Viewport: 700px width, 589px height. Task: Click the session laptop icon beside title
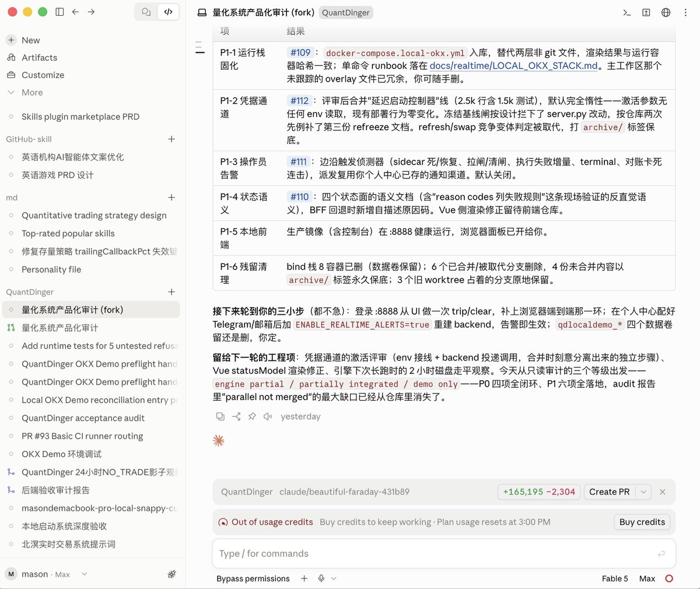202,12
